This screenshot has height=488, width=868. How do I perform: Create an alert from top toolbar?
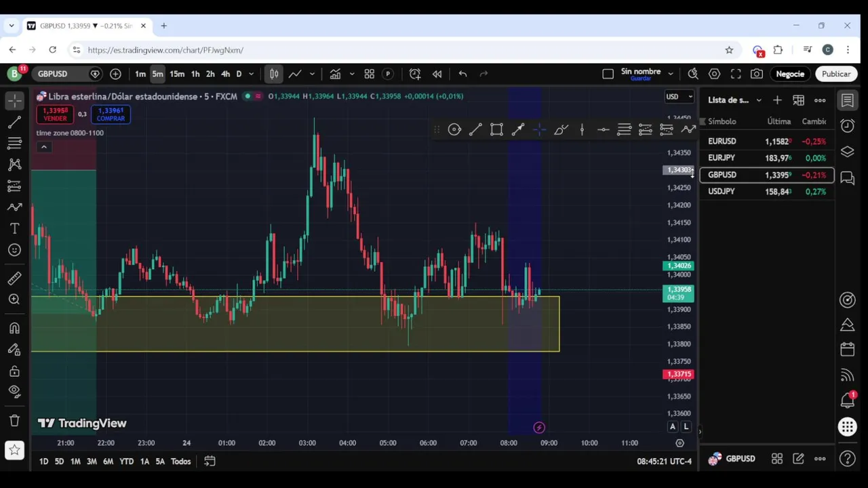(415, 74)
